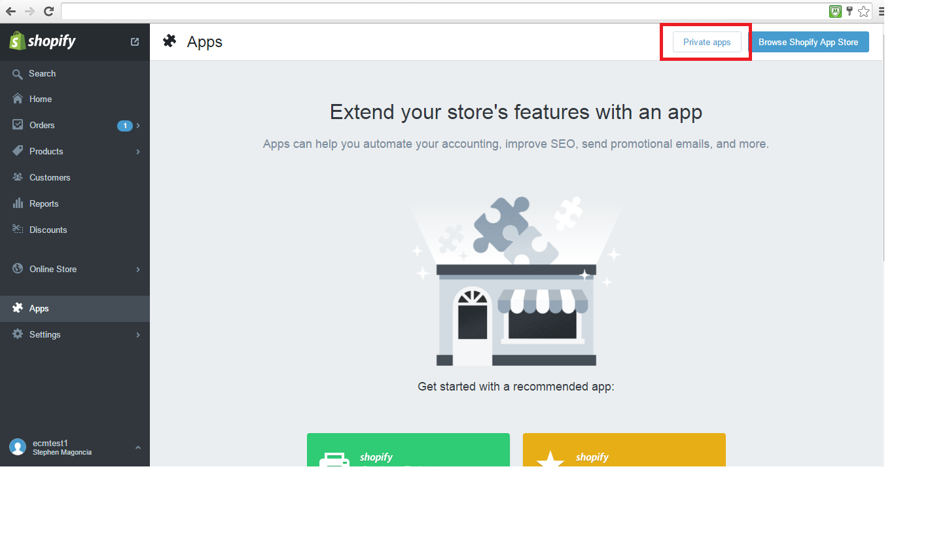Expand the Online Store submenu chevron
The width and height of the screenshot is (932, 560).
coord(138,270)
